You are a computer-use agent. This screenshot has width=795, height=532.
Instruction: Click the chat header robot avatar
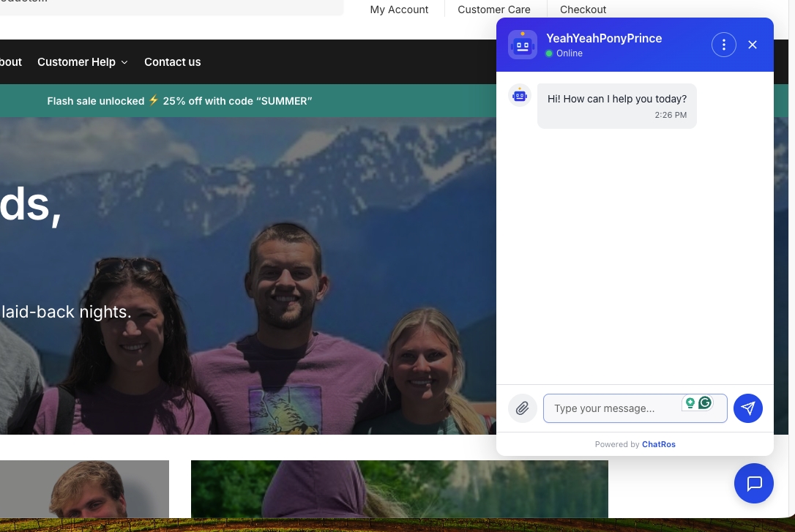coord(523,45)
